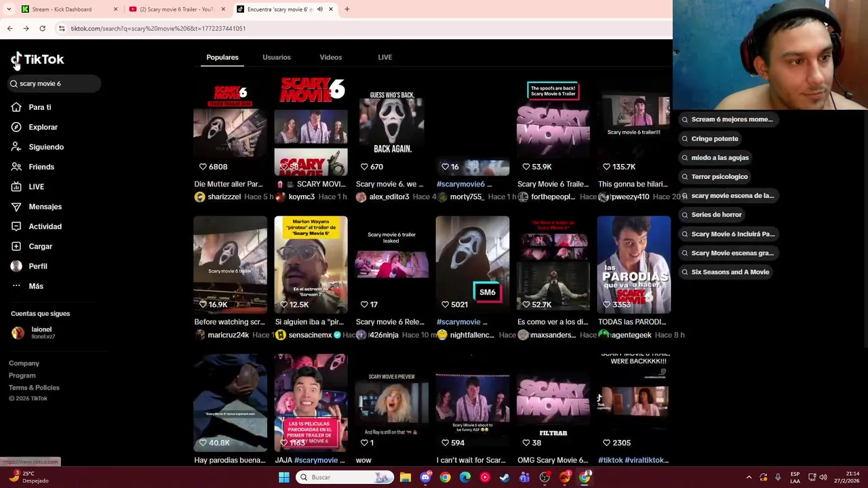Image resolution: width=868 pixels, height=488 pixels.
Task: Open Guess Who's Back video thumbnail
Action: (x=392, y=127)
